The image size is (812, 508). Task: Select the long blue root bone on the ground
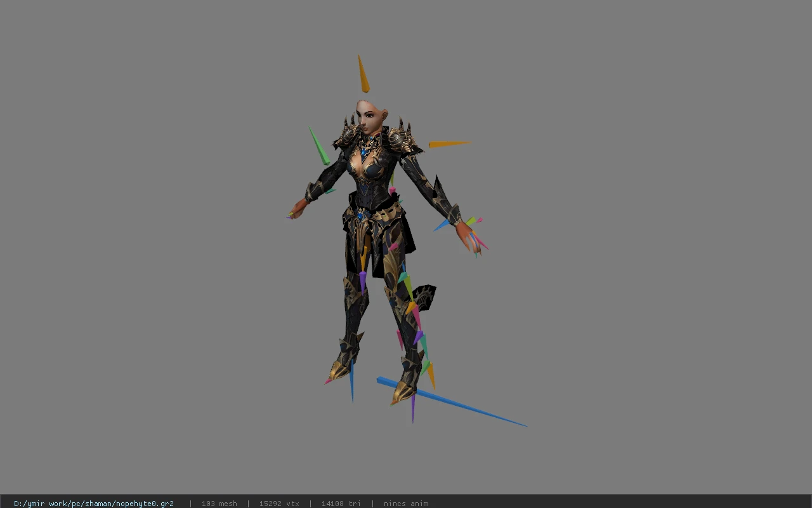point(452,403)
